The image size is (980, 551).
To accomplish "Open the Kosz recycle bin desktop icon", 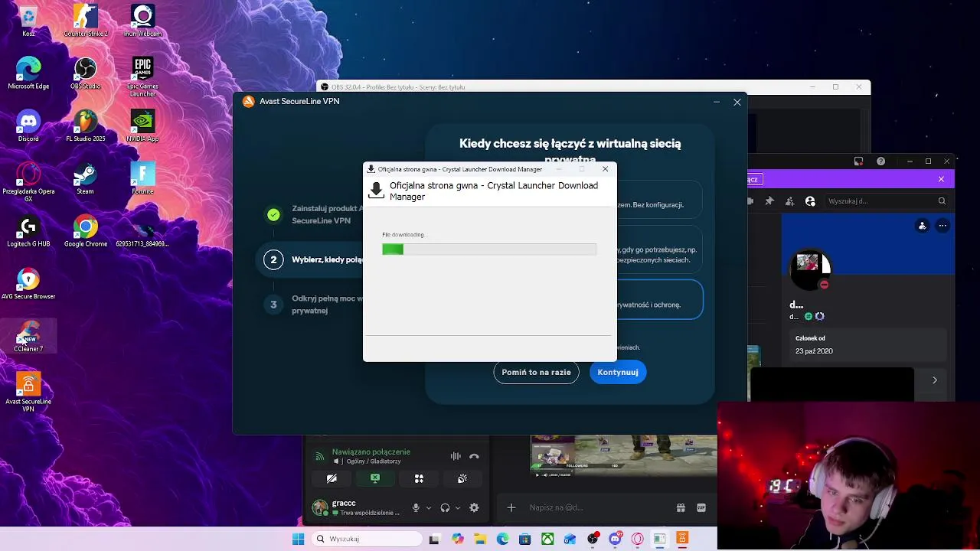I will pos(28,21).
